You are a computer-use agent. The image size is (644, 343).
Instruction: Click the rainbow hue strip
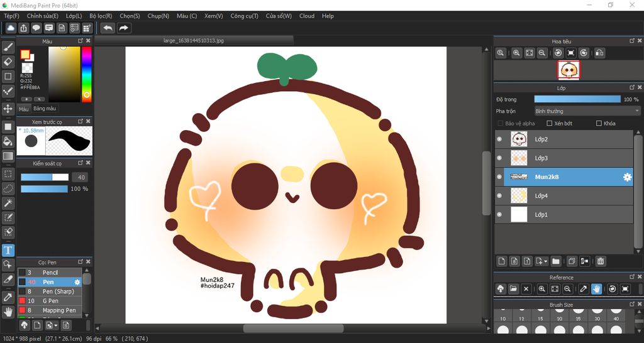[86, 74]
